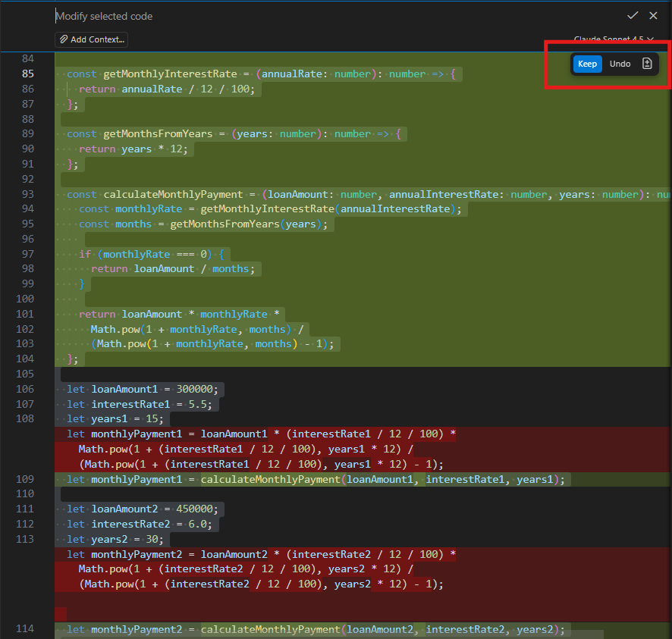Click the removed 'let monthlyPayment2 = loanAmount2 *' line
Screen dimensions: 672x639
[x=261, y=555]
